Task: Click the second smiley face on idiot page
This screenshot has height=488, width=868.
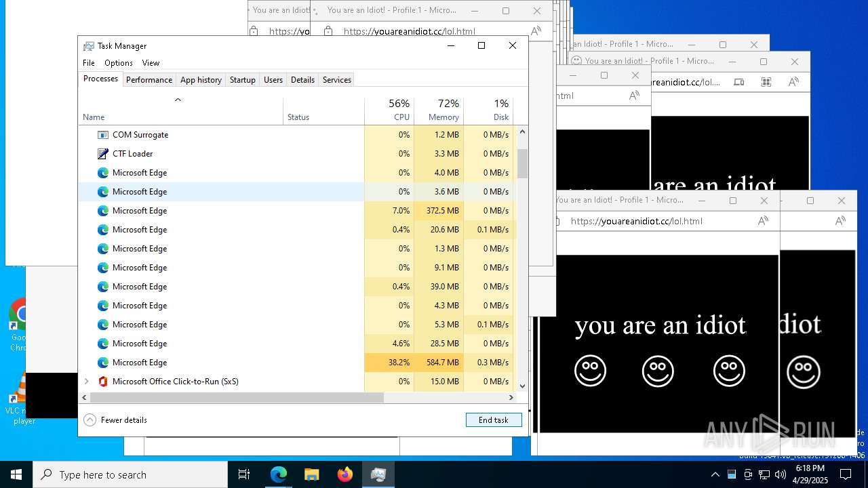Action: pos(658,371)
